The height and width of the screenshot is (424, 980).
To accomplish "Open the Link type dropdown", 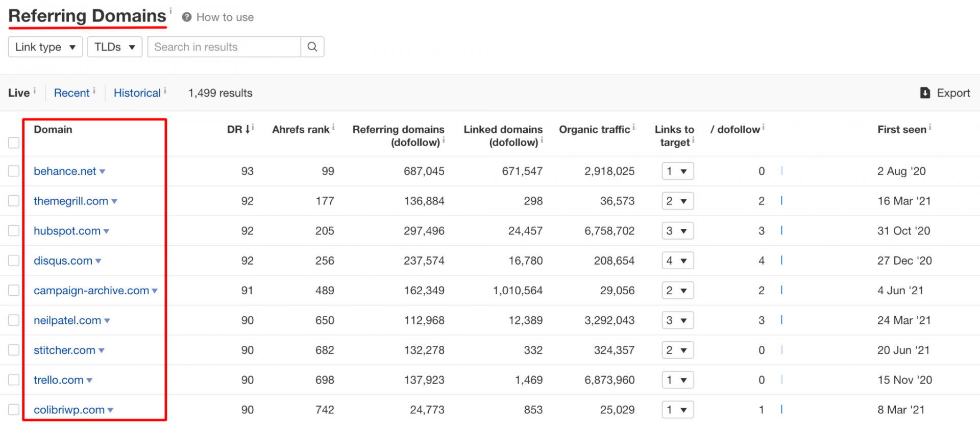I will tap(45, 47).
